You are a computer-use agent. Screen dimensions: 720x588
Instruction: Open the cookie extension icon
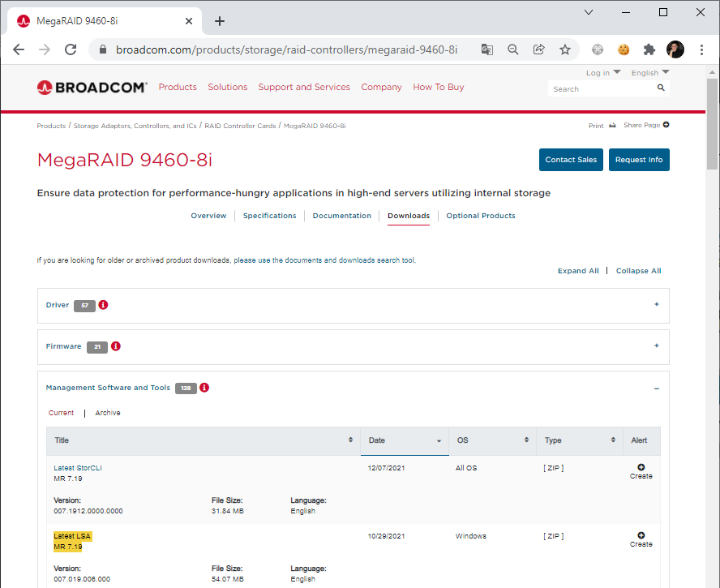(x=624, y=49)
